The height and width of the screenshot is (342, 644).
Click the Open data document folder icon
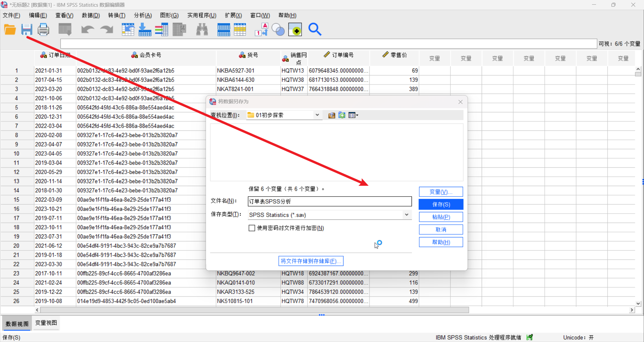coord(10,30)
